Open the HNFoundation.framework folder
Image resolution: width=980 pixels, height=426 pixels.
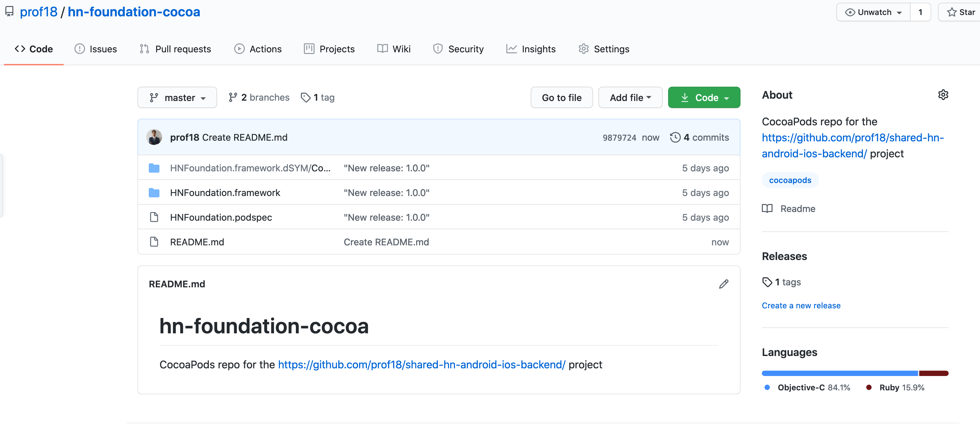tap(225, 193)
